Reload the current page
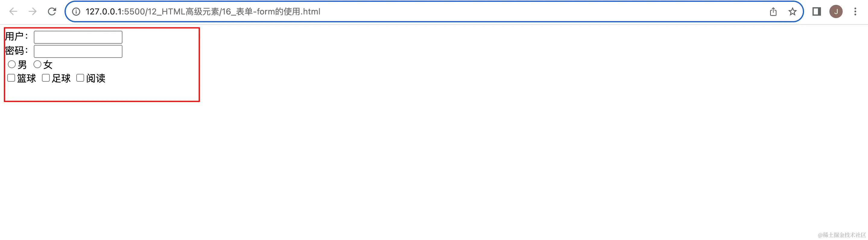The image size is (868, 240). [52, 11]
